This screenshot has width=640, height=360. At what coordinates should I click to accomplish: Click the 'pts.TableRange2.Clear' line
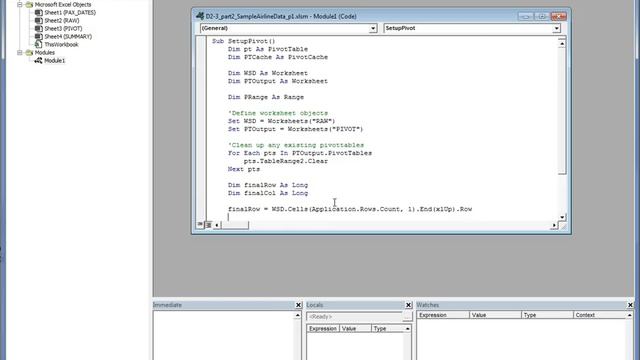click(286, 161)
